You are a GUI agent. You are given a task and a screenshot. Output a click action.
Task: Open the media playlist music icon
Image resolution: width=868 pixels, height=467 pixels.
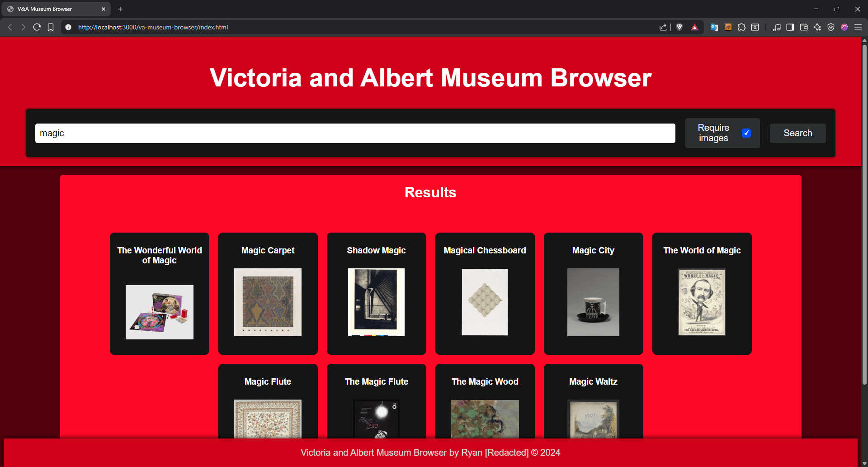[777, 27]
